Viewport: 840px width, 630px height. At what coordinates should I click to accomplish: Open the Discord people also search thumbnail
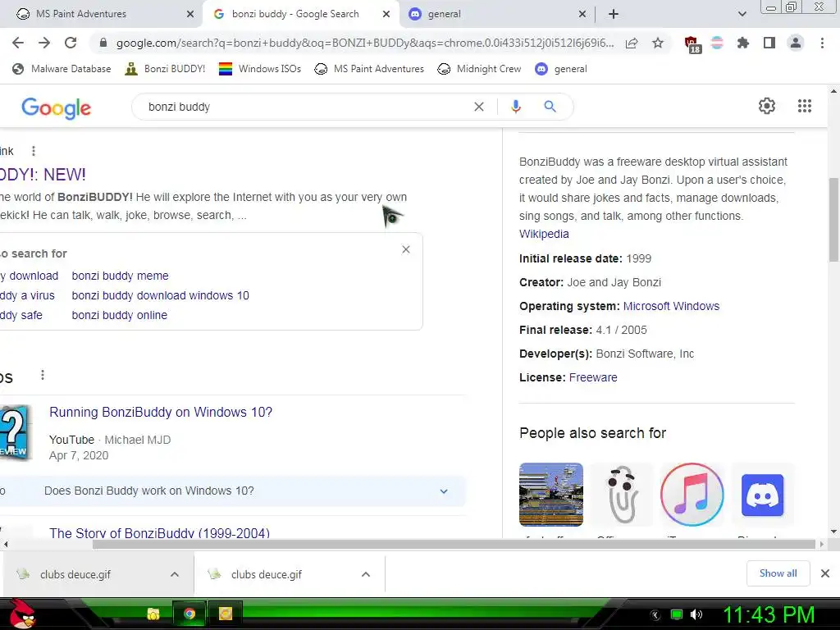tap(762, 495)
